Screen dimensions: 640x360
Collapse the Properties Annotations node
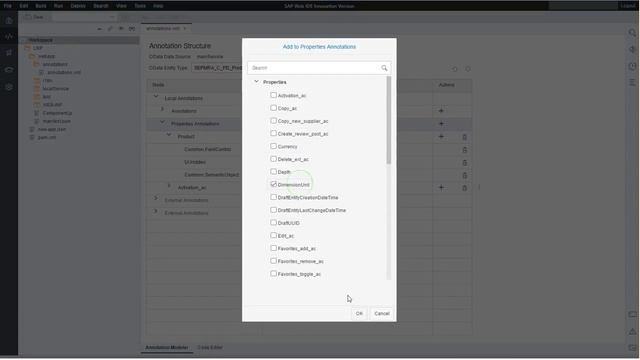pyautogui.click(x=162, y=122)
